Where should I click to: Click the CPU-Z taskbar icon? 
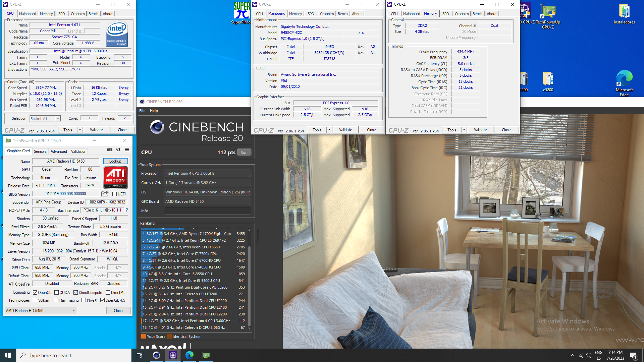tap(173, 355)
